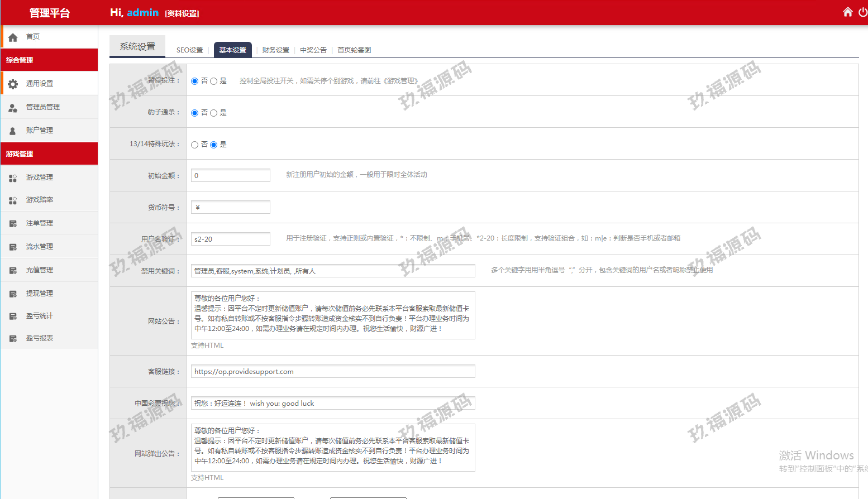
Task: Select 是 for 豹子通杀
Action: pos(213,113)
